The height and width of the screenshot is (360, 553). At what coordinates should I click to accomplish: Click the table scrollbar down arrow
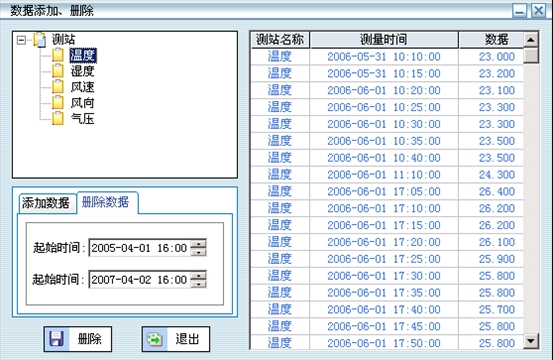(x=531, y=341)
